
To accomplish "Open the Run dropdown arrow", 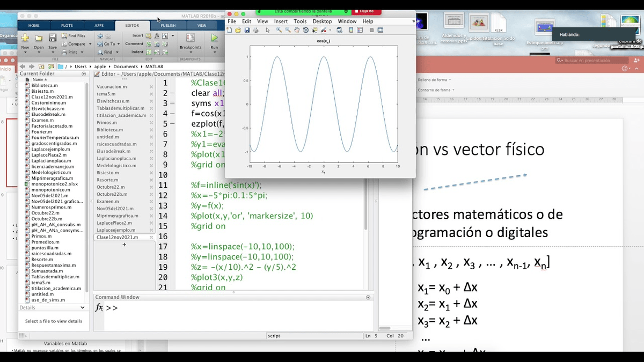I will pyautogui.click(x=214, y=53).
